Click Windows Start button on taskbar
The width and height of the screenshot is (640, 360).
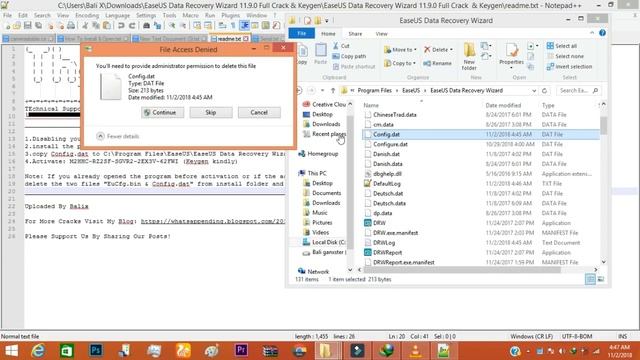(x=11, y=351)
